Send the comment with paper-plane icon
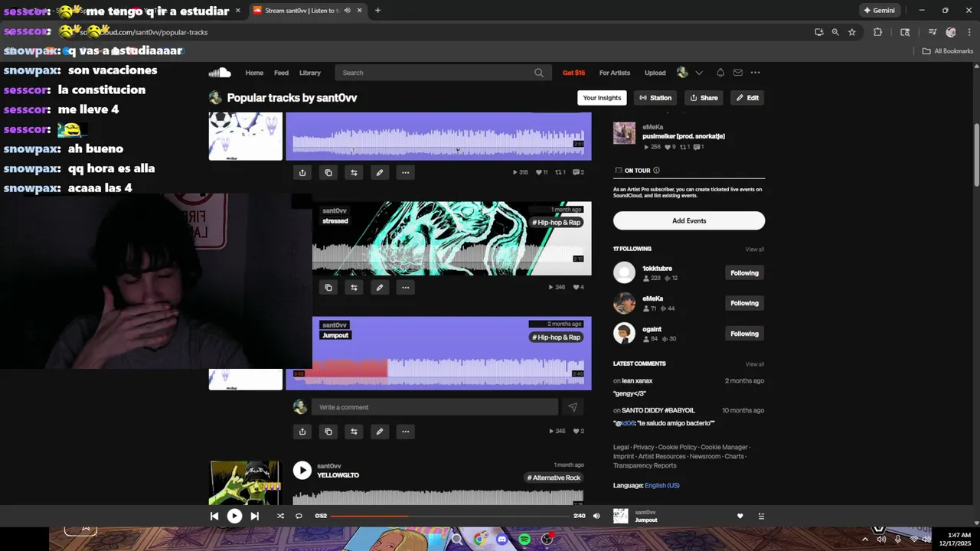 (573, 407)
